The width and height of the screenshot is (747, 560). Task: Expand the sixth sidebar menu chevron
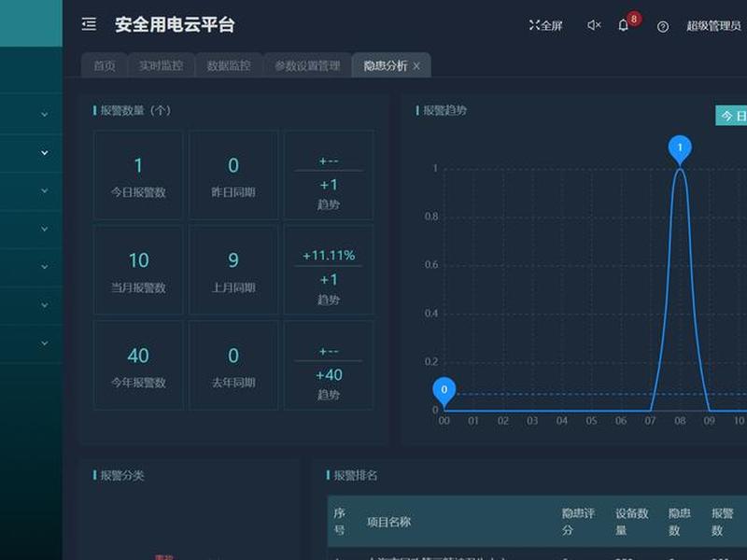click(44, 305)
